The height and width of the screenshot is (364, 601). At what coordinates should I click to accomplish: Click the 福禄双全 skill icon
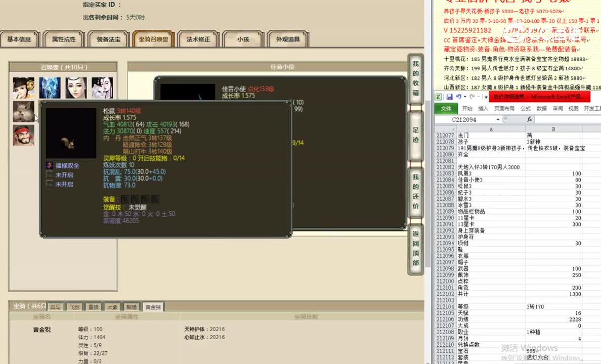pyautogui.click(x=50, y=165)
